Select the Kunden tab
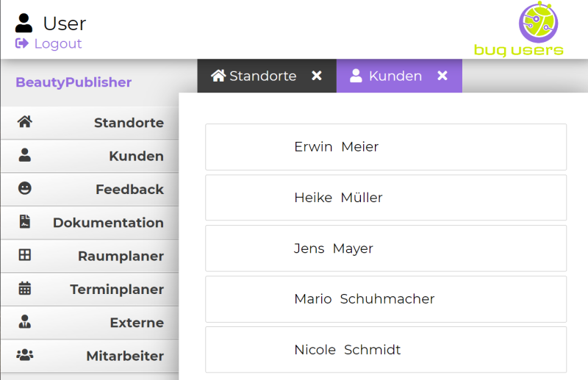The width and height of the screenshot is (588, 380). point(387,76)
